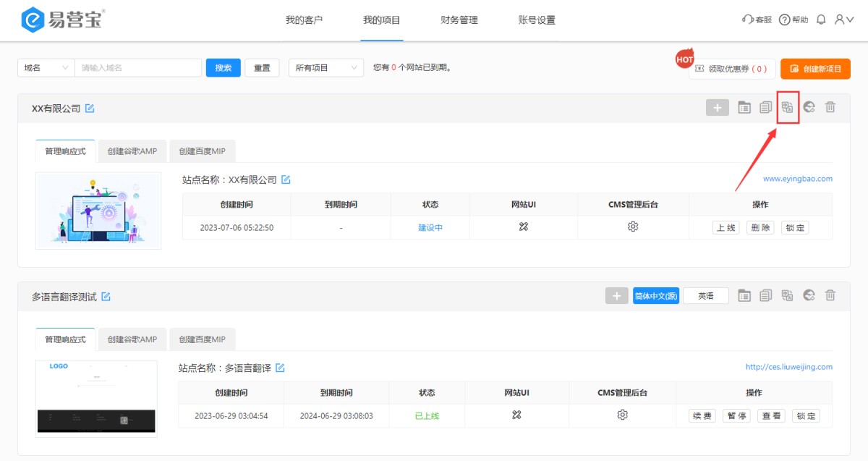Click the trash icon for XX有限公司 project
This screenshot has height=461, width=868.
click(x=830, y=108)
